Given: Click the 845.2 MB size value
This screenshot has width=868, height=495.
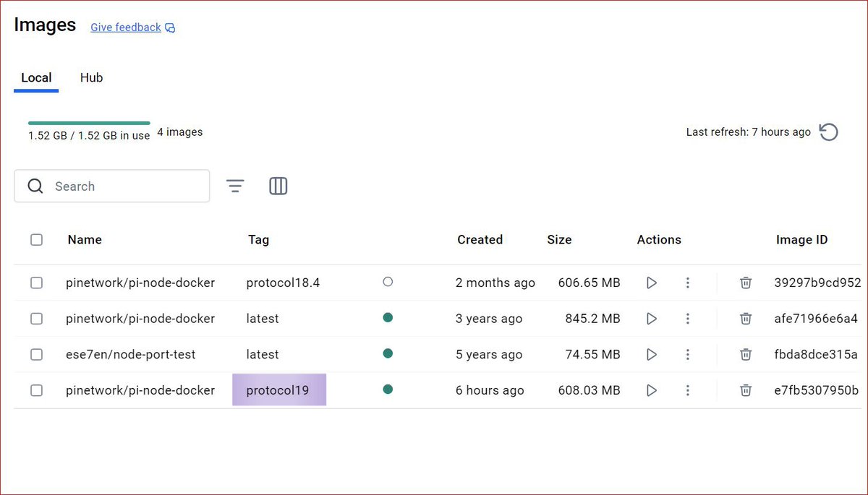Looking at the screenshot, I should [x=592, y=319].
